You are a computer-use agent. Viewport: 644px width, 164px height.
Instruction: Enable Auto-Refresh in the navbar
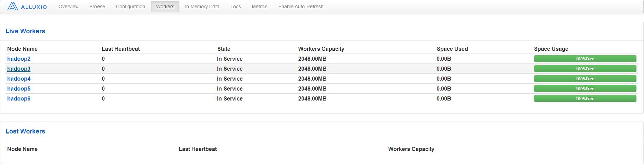[x=301, y=7]
